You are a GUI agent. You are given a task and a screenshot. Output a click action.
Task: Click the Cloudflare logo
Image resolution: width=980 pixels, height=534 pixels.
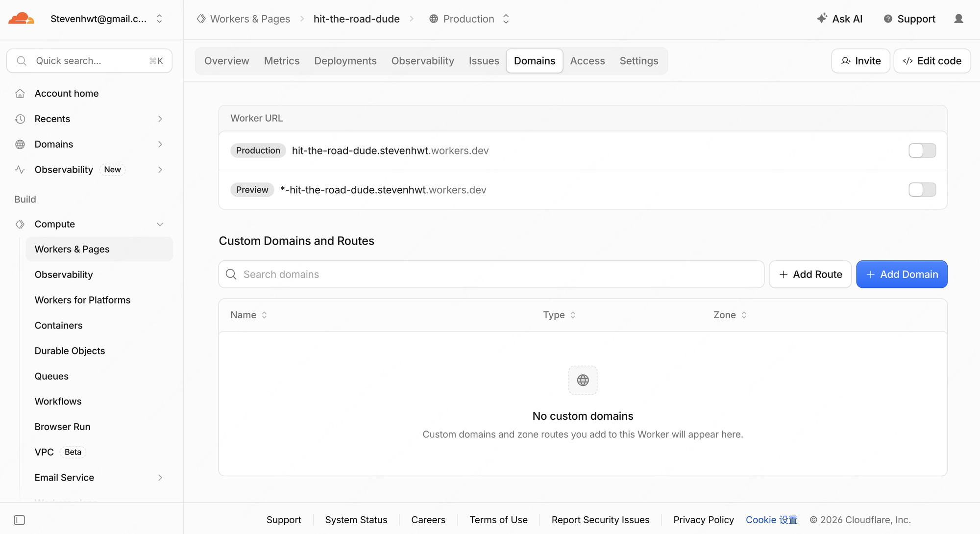coord(21,19)
